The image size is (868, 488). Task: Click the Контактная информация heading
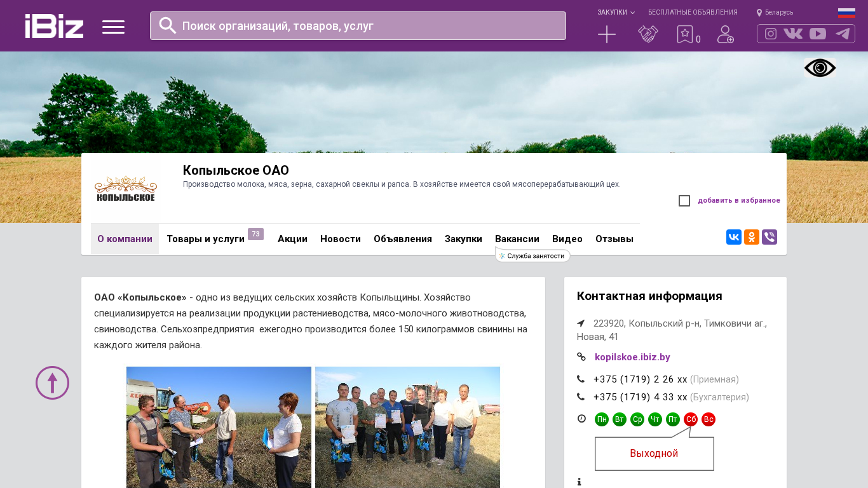click(649, 296)
